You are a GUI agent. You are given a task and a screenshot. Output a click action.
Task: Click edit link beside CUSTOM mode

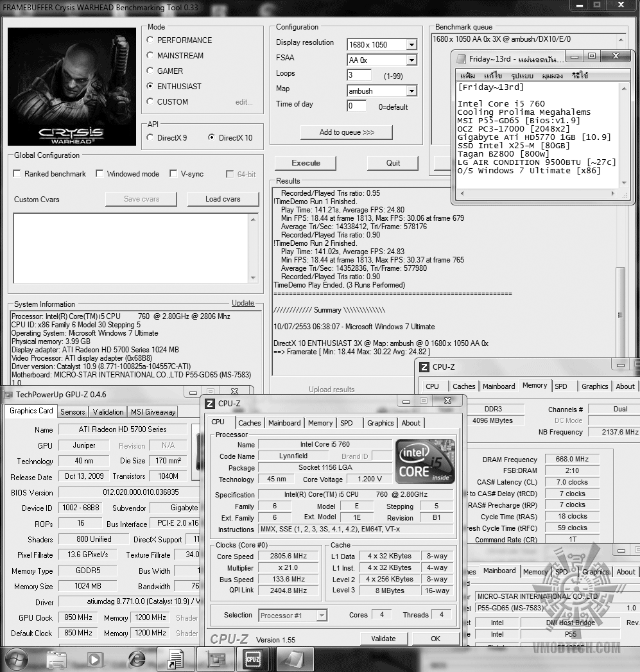pos(244,102)
